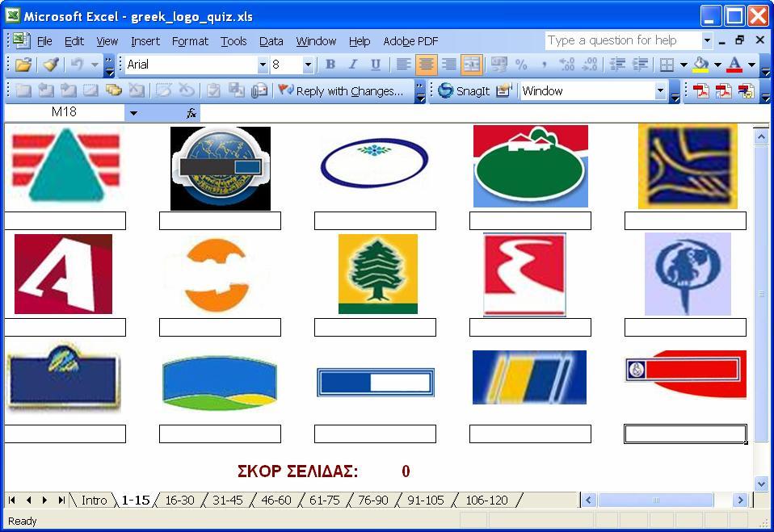Click the Excel workbook icon in menu bar
This screenshot has width=774, height=532.
coord(21,40)
